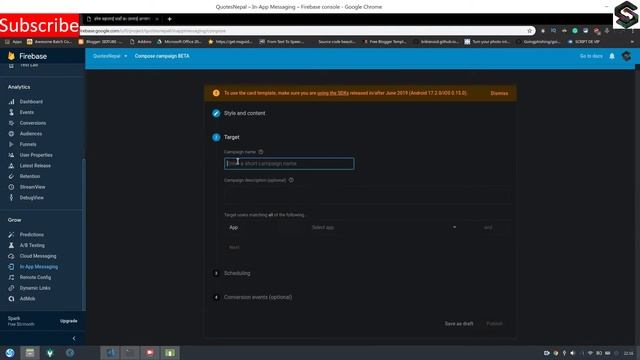Click the Firebase logo
Image resolution: width=640 pixels, height=360 pixels.
point(27,56)
